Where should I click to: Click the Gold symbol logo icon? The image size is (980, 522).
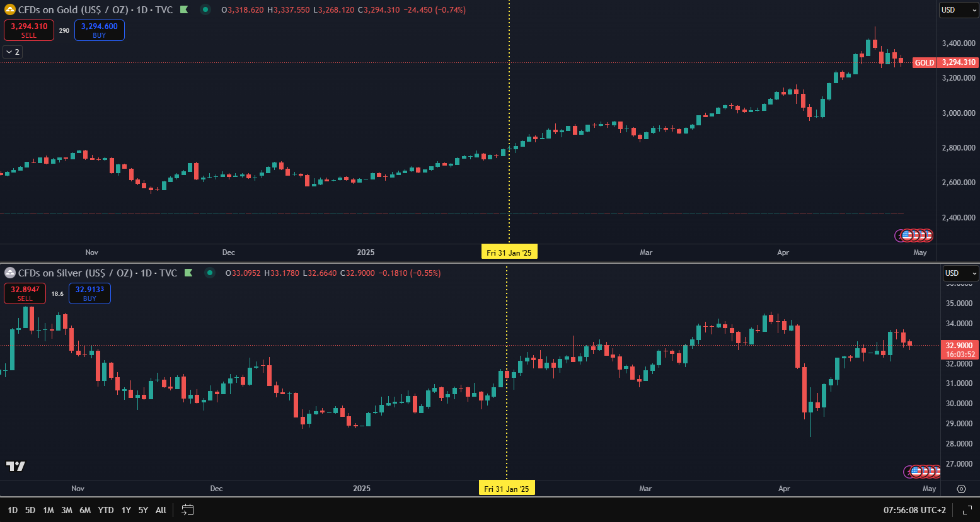9,9
